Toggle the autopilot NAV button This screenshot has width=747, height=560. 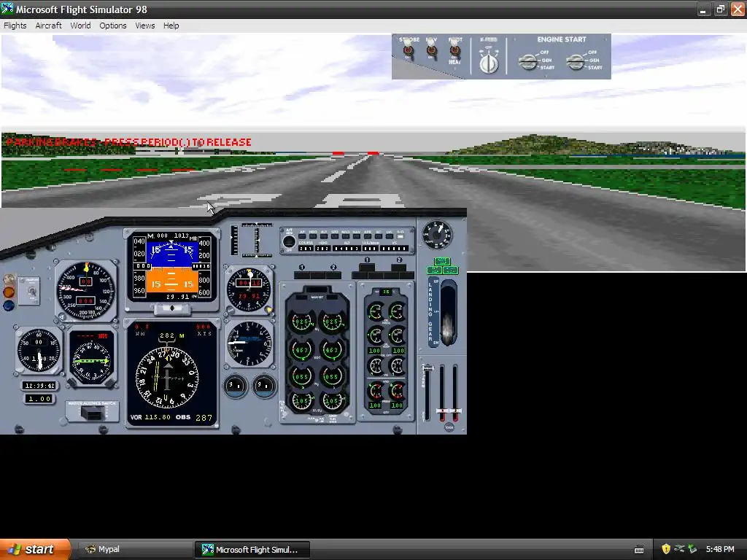click(357, 236)
